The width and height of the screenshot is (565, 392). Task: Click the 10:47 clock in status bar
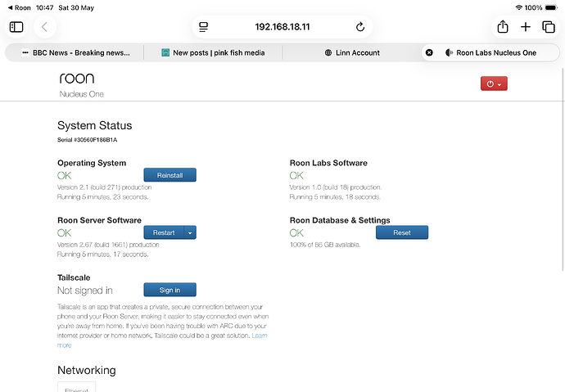tap(45, 7)
